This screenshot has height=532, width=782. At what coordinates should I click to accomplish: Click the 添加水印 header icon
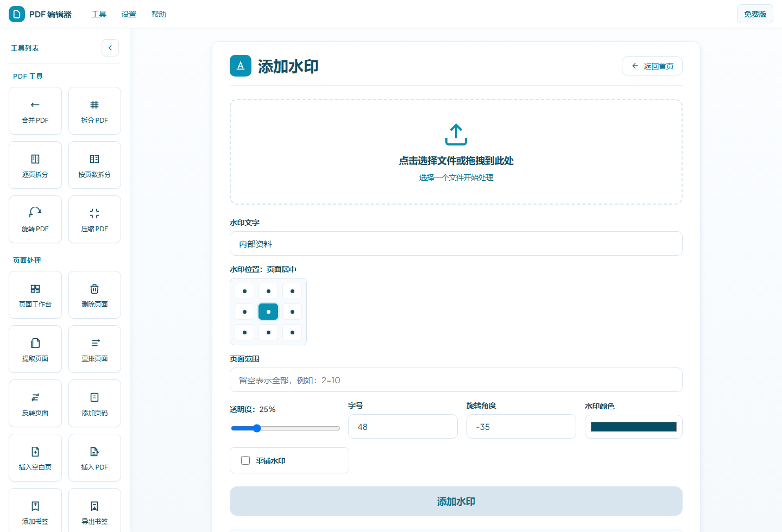(x=241, y=66)
